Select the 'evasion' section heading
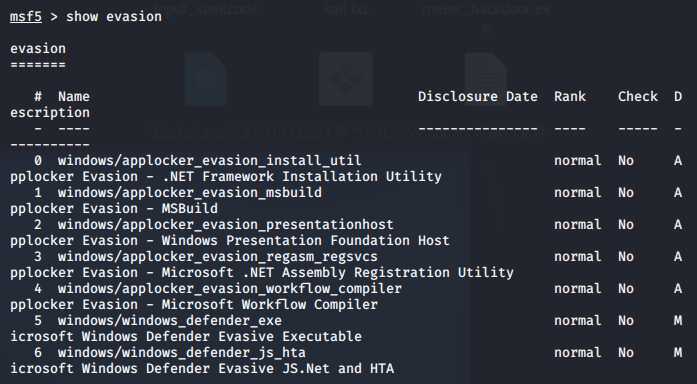This screenshot has width=697, height=384. pos(38,49)
